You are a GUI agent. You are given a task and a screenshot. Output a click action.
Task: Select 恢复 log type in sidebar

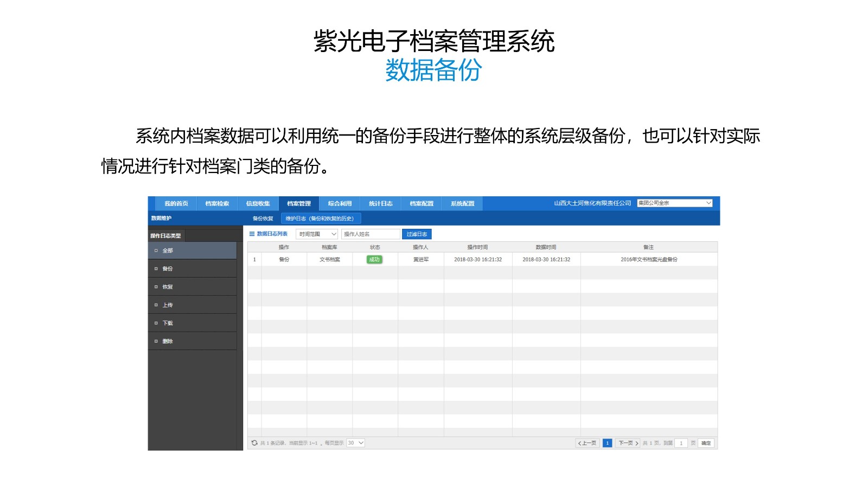(193, 287)
